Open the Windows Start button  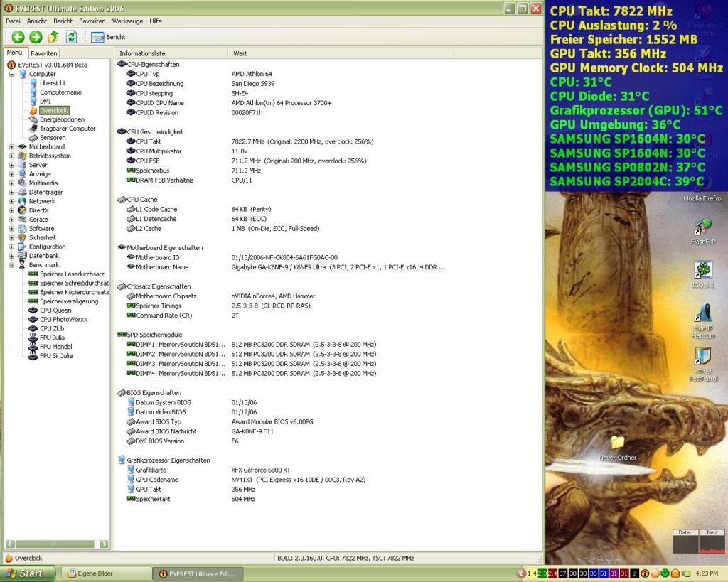pyautogui.click(x=27, y=573)
